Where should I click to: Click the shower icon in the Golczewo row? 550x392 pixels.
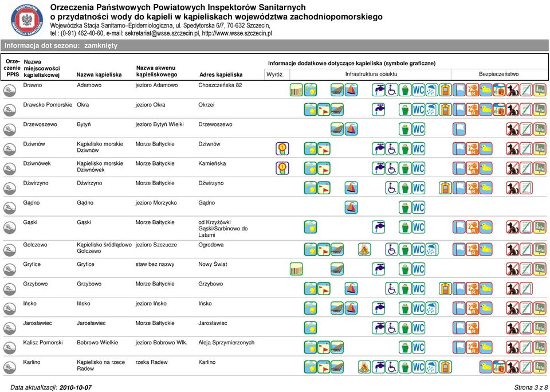tap(432, 249)
